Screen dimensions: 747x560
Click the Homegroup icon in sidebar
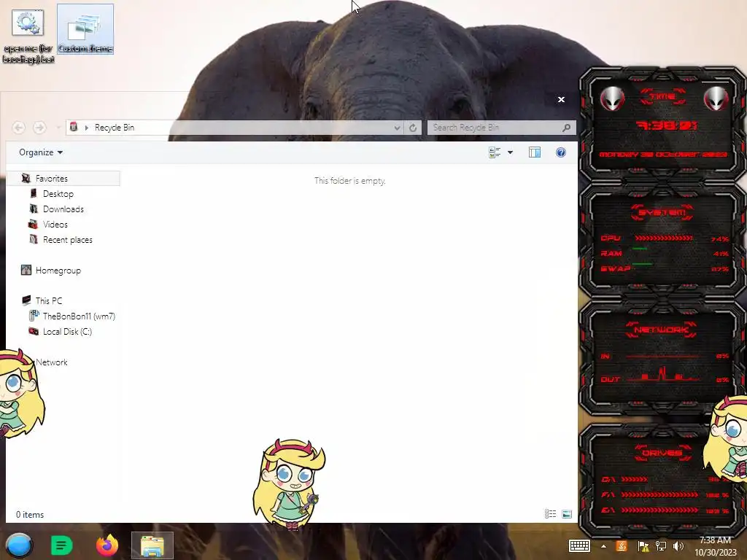pyautogui.click(x=26, y=270)
